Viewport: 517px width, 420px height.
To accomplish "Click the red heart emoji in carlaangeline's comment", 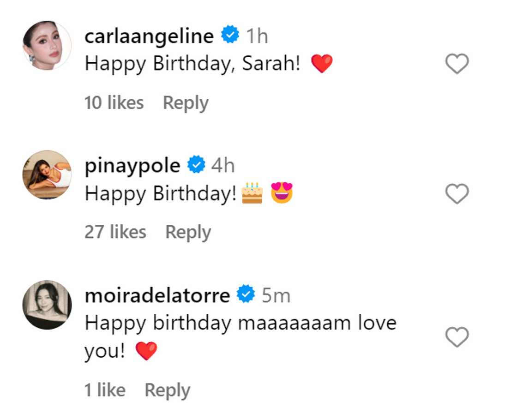I will click(323, 62).
